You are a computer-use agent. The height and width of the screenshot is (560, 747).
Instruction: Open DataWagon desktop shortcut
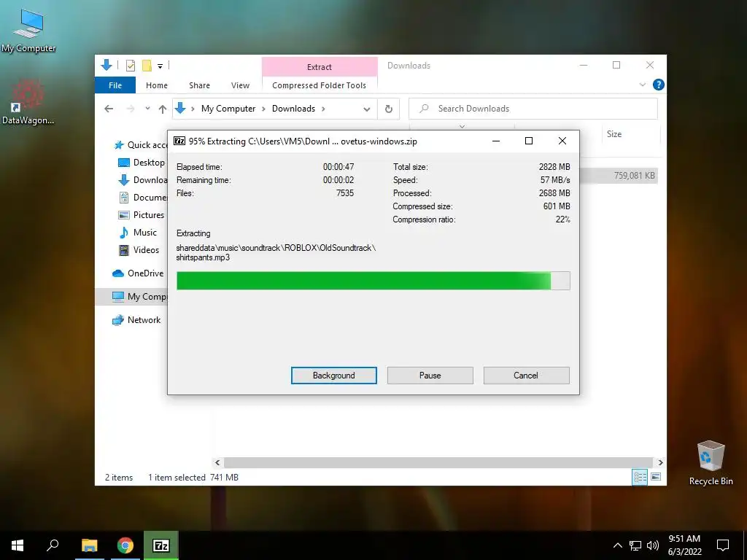[x=28, y=102]
